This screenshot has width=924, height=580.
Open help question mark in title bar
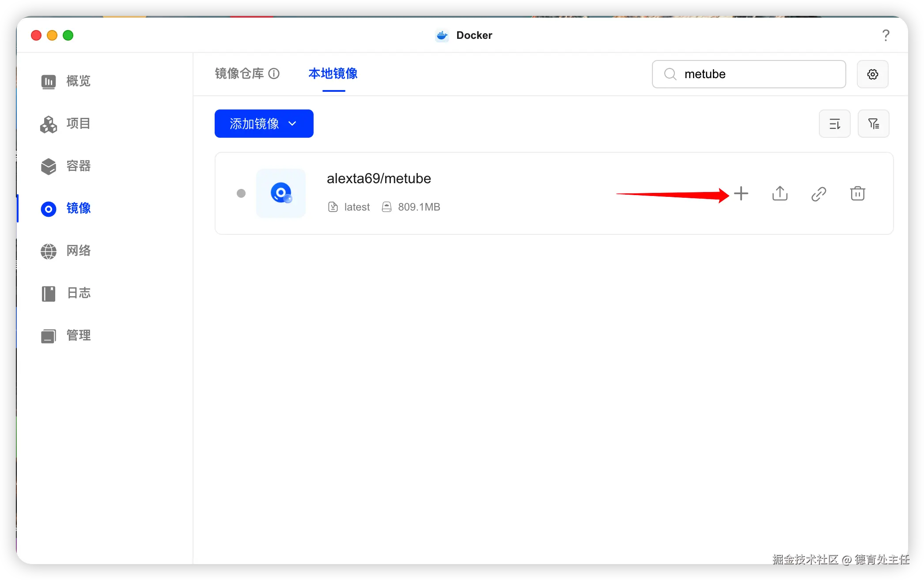[886, 35]
